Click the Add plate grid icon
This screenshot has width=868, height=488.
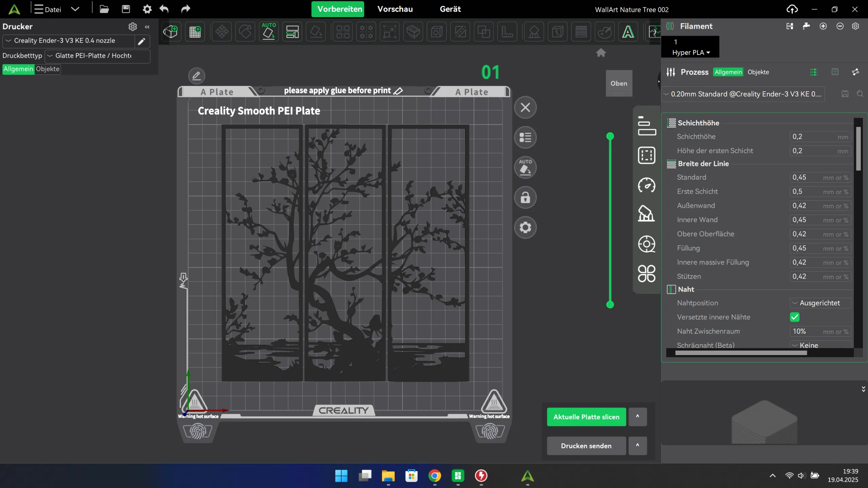coord(195,32)
